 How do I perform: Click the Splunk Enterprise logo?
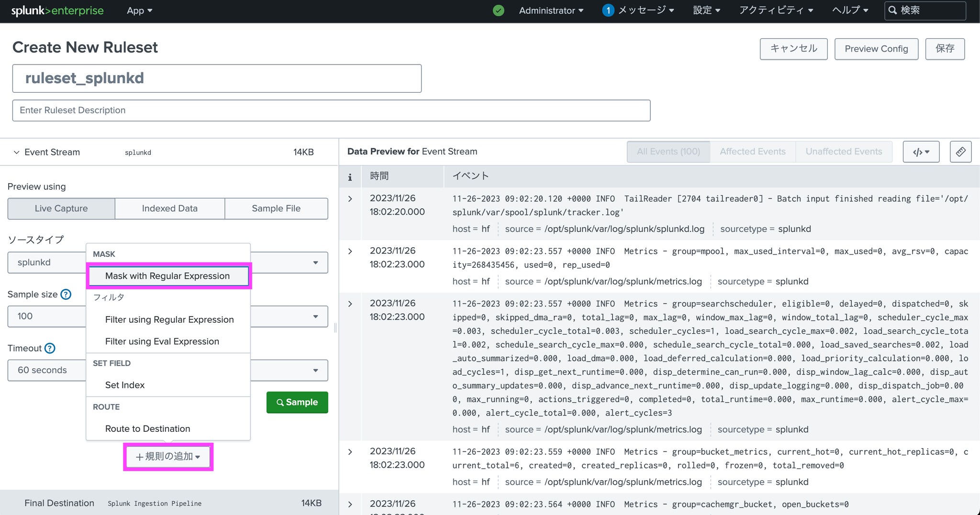click(57, 11)
